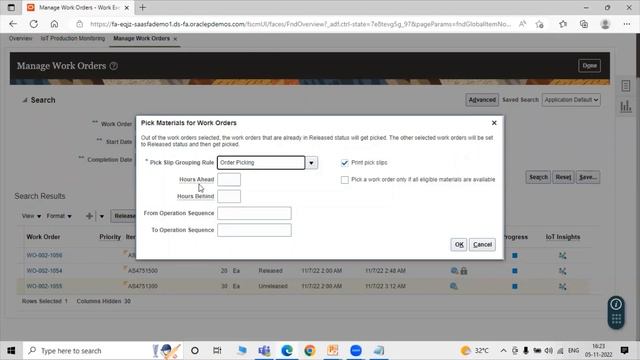Click progress indicator for WO-002-1056
The image size is (640, 360).
click(x=515, y=256)
